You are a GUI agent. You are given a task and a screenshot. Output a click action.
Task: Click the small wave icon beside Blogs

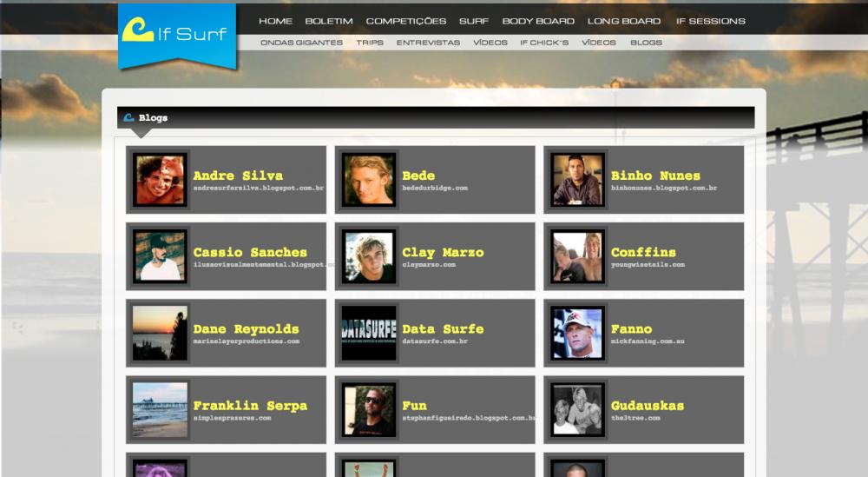[129, 117]
